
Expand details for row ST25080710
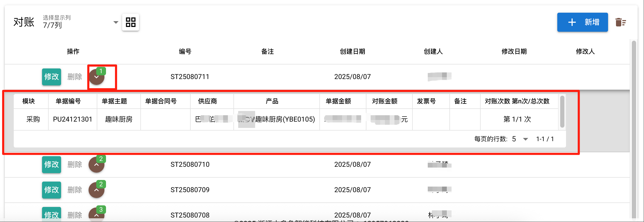tap(96, 165)
